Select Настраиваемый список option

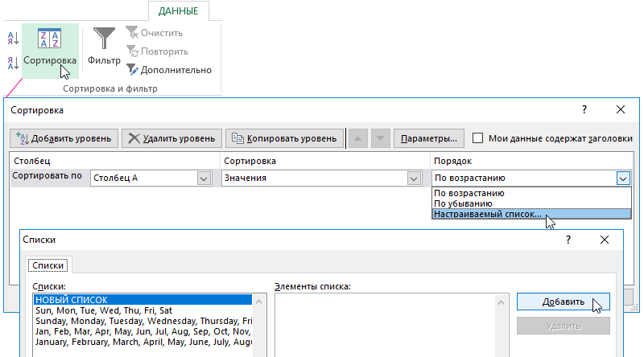point(531,214)
